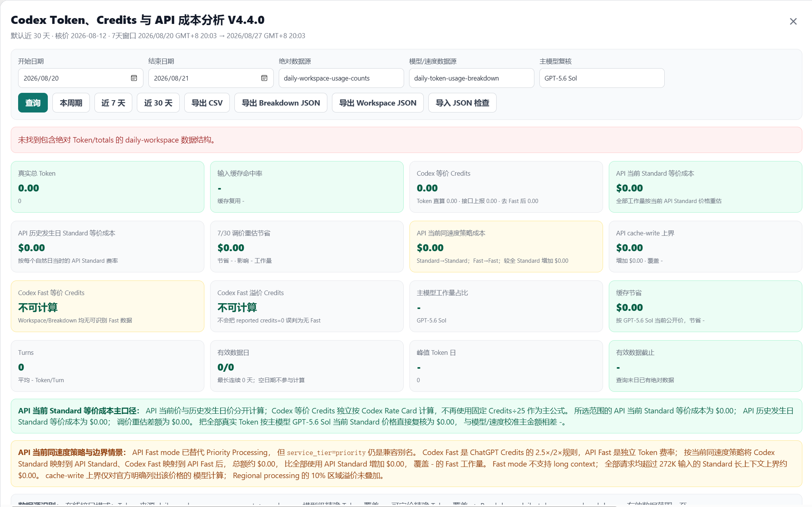
Task: Click '缓存复用 -' text
Action: coord(231,201)
